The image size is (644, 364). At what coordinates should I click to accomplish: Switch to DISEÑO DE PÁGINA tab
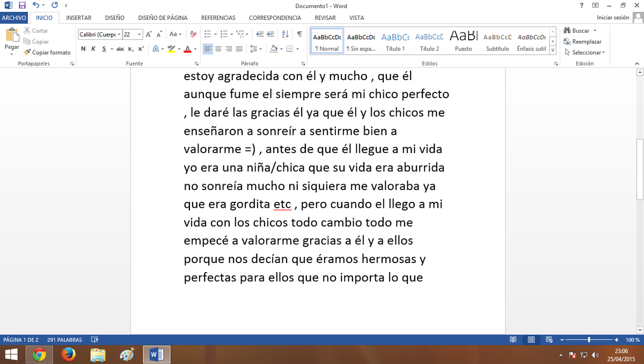(x=163, y=18)
